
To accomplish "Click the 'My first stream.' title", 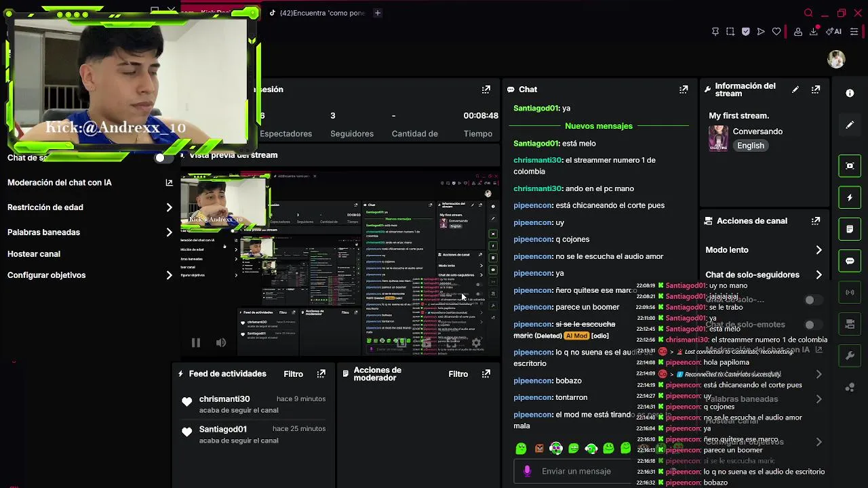I will click(x=739, y=116).
